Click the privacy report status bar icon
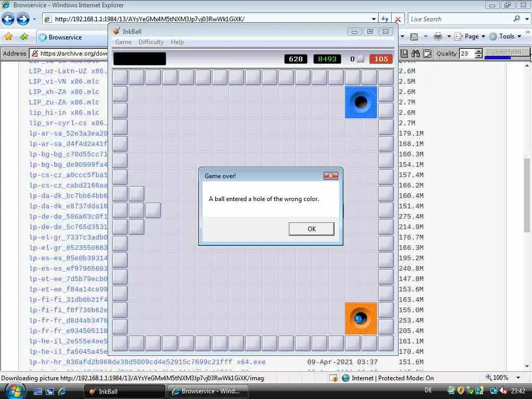This screenshot has height=399, width=532. pyautogui.click(x=334, y=378)
